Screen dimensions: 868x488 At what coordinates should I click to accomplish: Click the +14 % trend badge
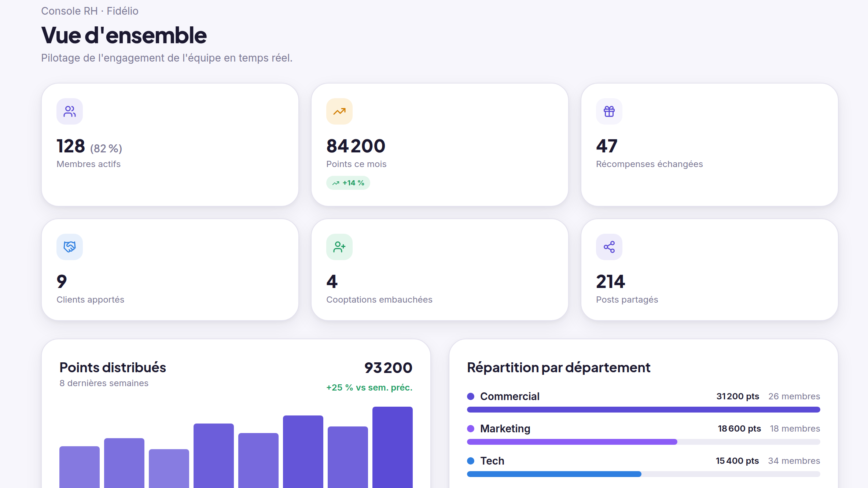point(348,183)
